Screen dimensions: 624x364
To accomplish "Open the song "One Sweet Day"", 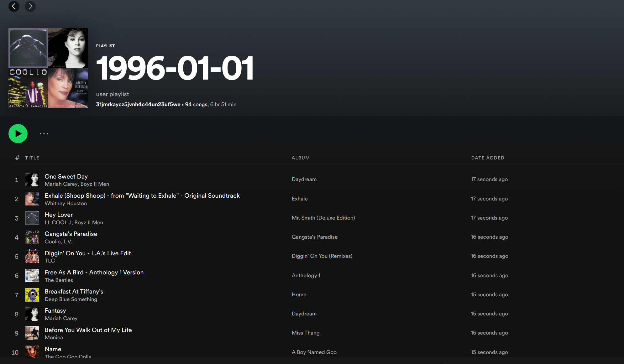I will point(66,176).
